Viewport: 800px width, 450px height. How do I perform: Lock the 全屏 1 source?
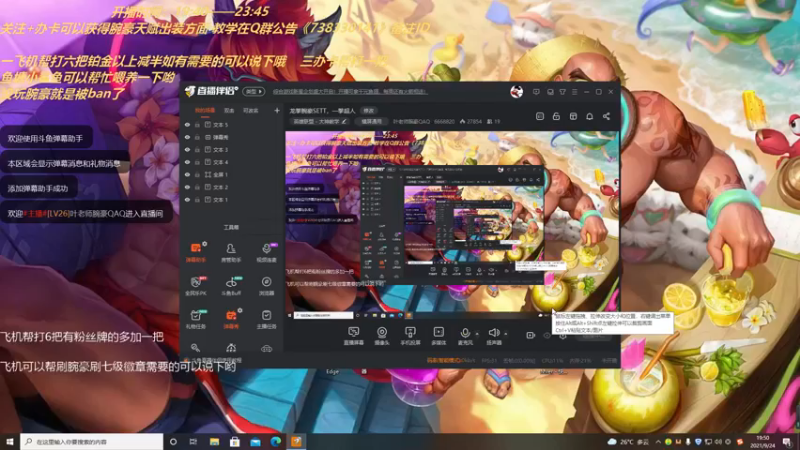(x=197, y=174)
